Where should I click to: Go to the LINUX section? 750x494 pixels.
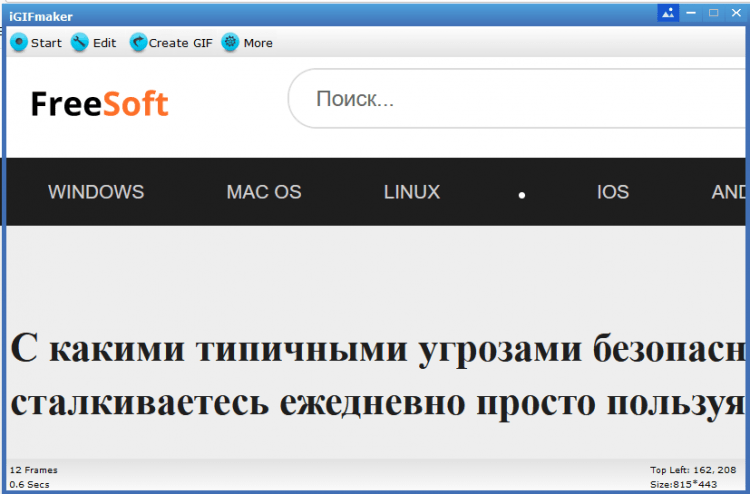(411, 192)
